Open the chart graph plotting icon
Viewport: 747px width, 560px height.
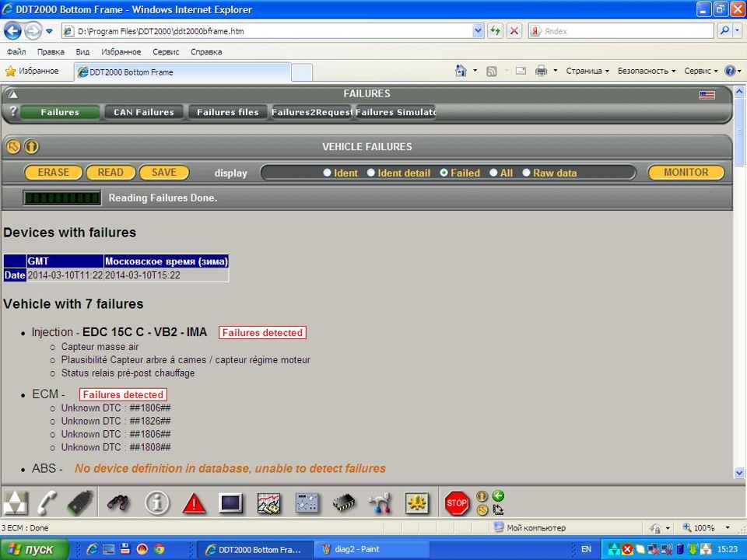click(x=268, y=503)
